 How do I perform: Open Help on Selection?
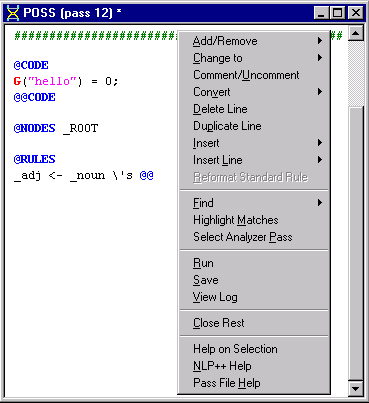[x=254, y=349]
